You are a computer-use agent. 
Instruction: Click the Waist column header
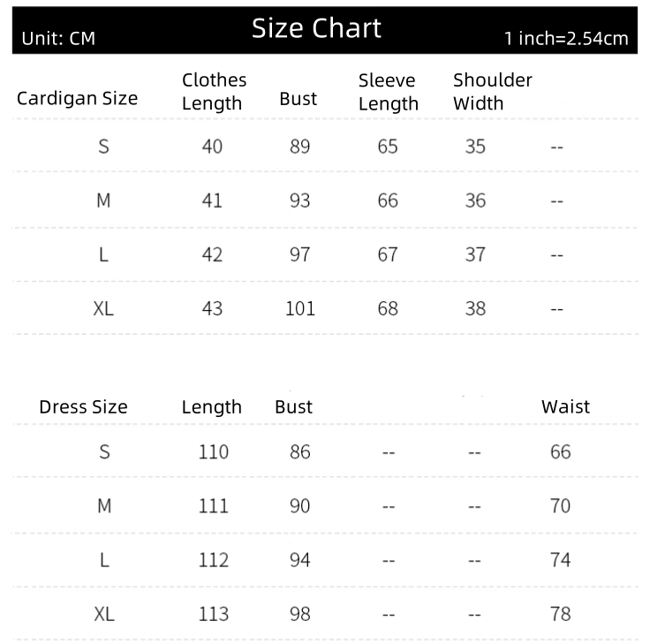565,406
